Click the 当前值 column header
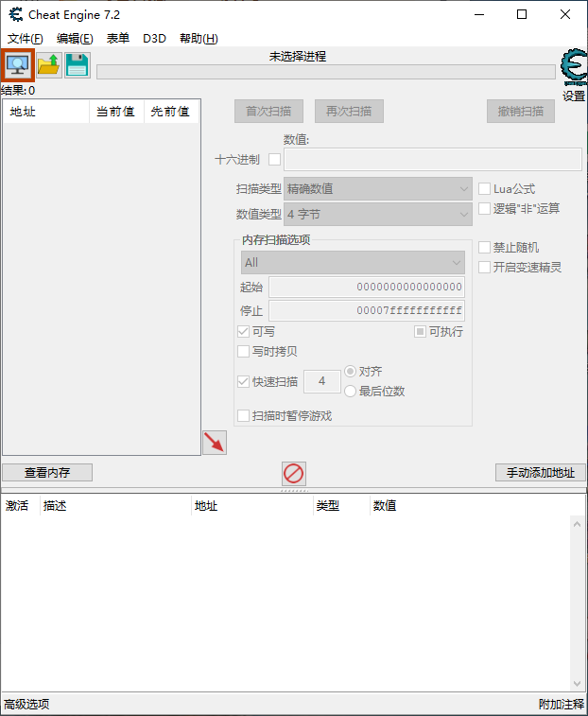This screenshot has width=588, height=716. pyautogui.click(x=116, y=112)
